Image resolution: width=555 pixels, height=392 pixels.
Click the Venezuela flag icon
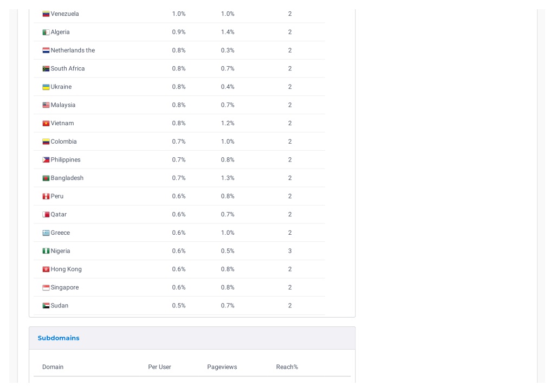(46, 14)
